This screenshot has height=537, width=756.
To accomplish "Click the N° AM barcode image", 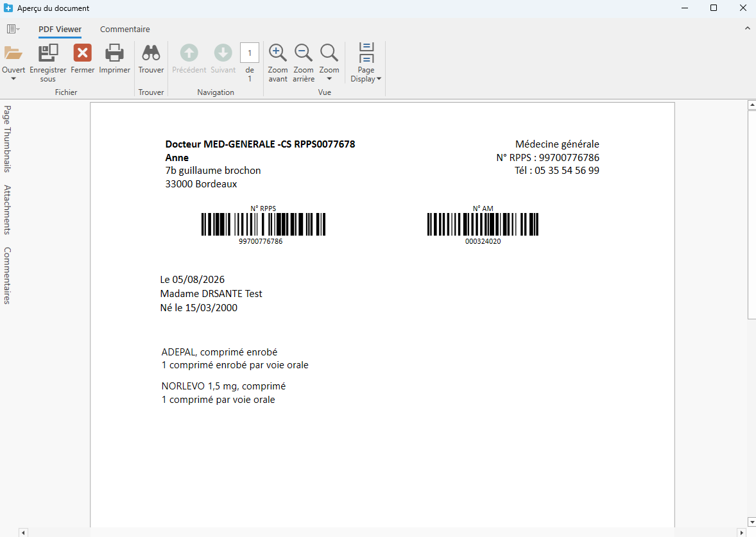I will click(x=483, y=224).
